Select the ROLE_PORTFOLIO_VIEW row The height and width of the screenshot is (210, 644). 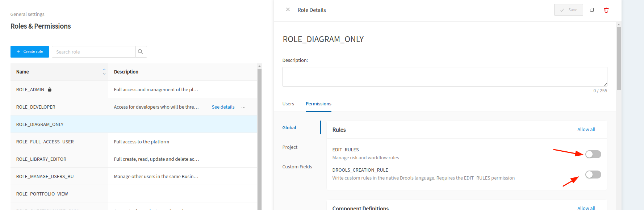point(134,194)
